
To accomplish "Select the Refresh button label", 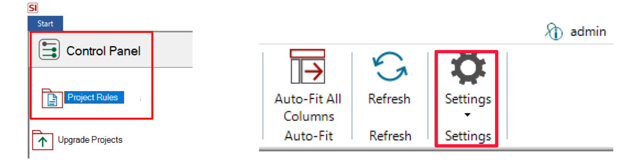I will coord(389,99).
